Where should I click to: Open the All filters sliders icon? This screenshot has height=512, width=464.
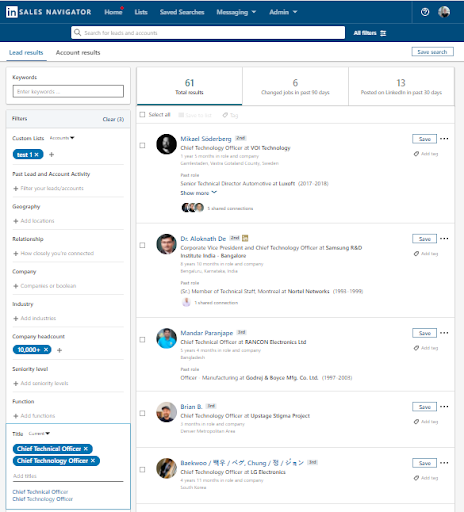point(383,33)
